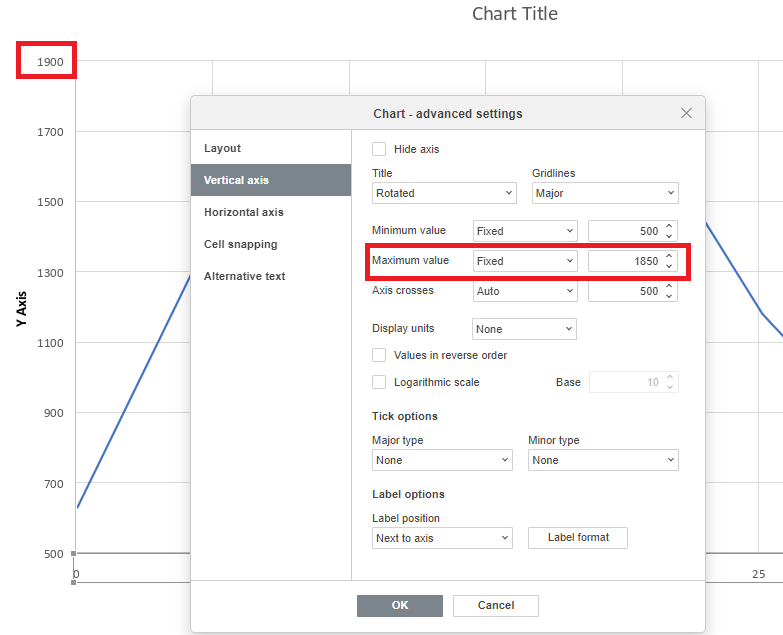783x635 pixels.
Task: Expand the Label position dropdown
Action: [x=442, y=538]
